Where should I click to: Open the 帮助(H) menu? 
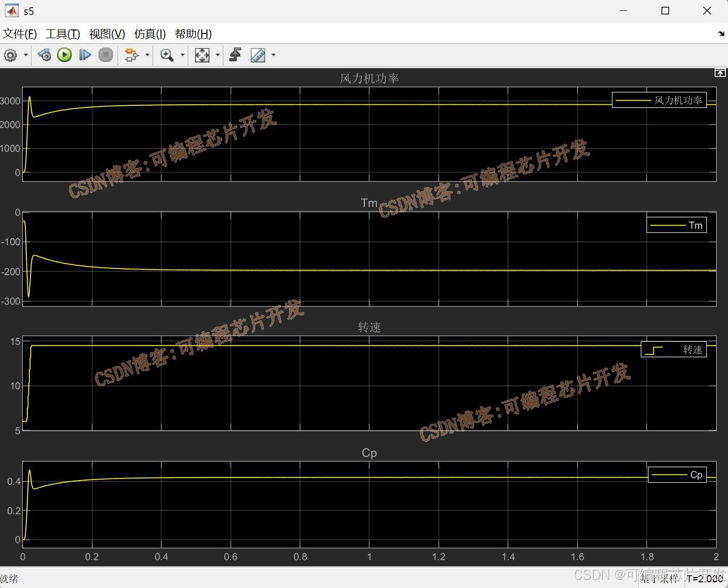193,34
